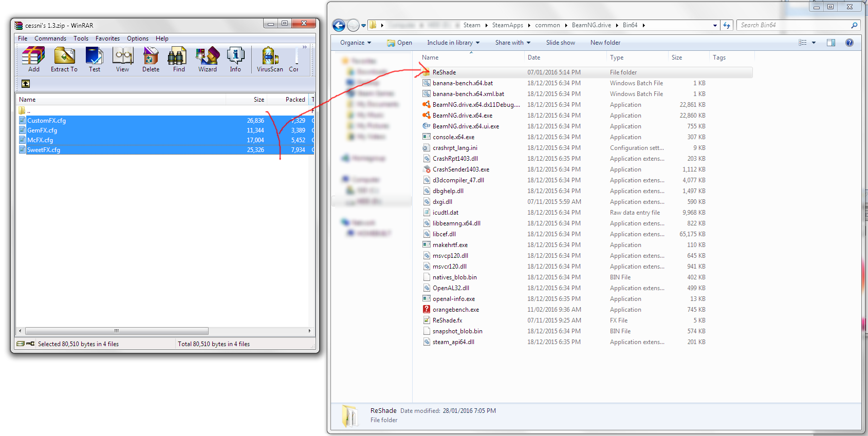Viewport: 868px width, 436px height.
Task: Click the CrashSender1403.exe file icon
Action: coord(427,169)
